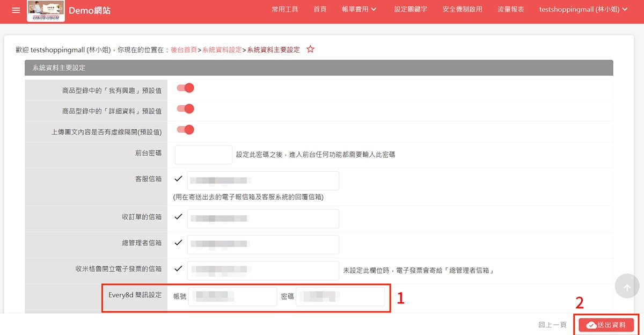Screen dimensions: 644x335
Task: Click the 系統資料主要設定 breadcrumb text
Action: point(274,49)
